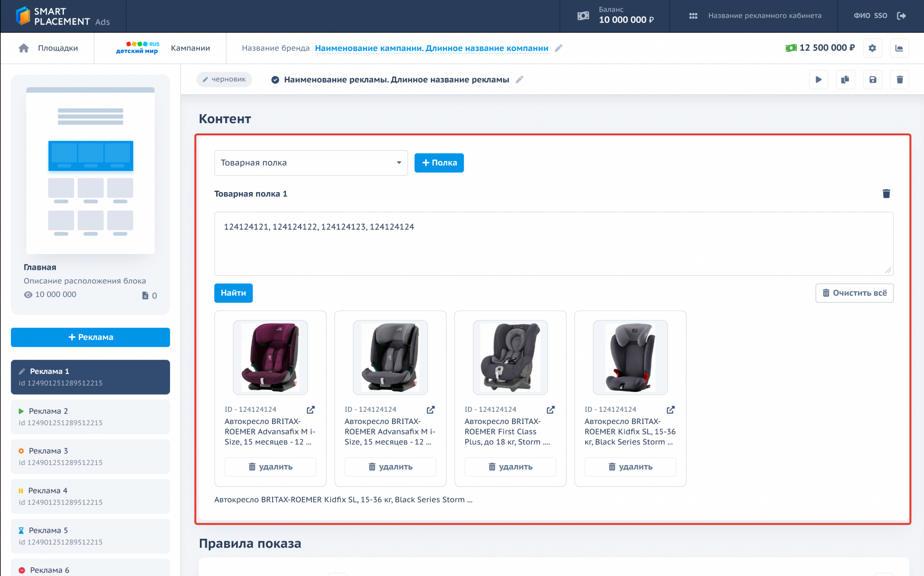Click the Найти button

pyautogui.click(x=233, y=293)
